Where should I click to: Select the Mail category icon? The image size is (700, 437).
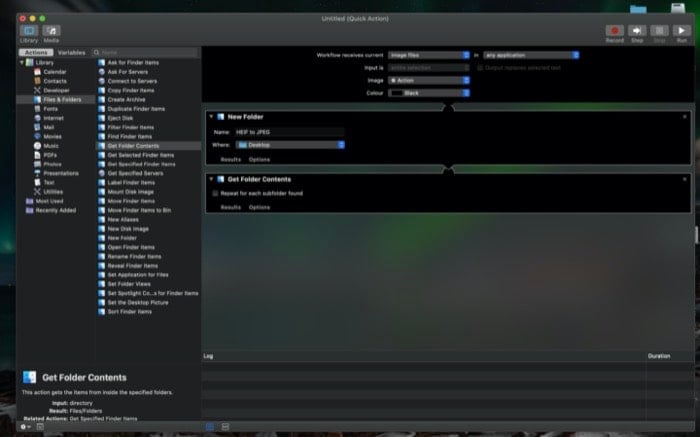(38, 127)
